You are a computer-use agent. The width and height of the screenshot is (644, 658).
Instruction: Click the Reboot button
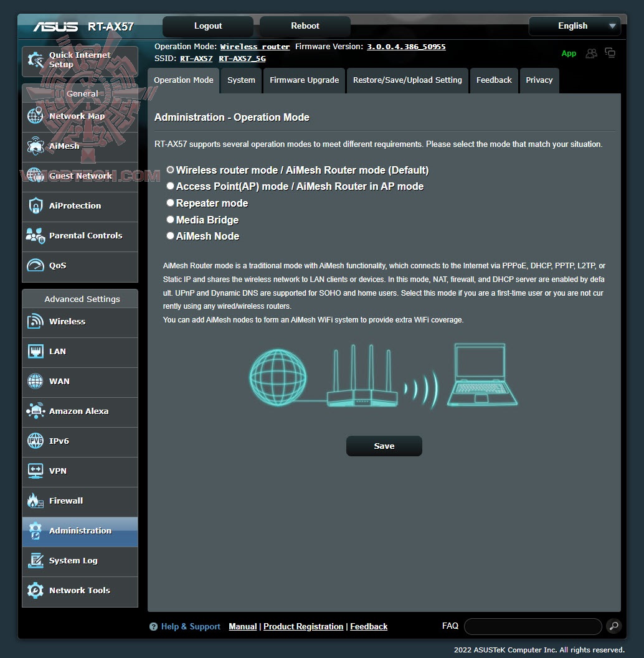[x=305, y=26]
